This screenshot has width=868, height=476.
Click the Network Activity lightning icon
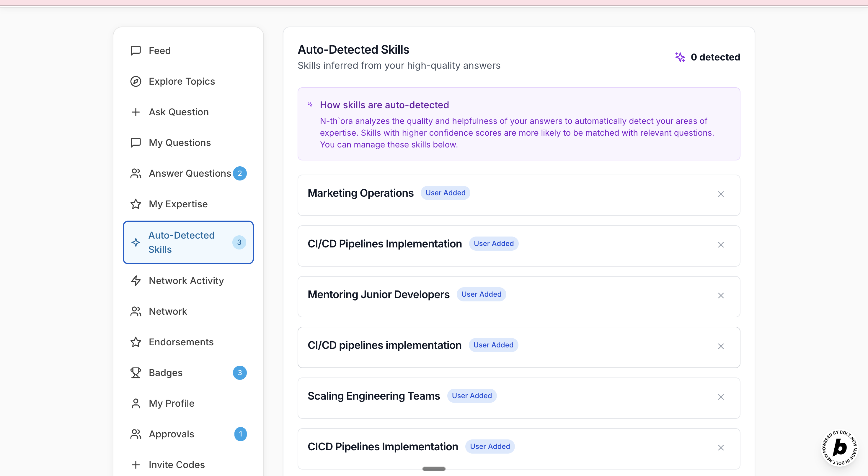(x=136, y=280)
